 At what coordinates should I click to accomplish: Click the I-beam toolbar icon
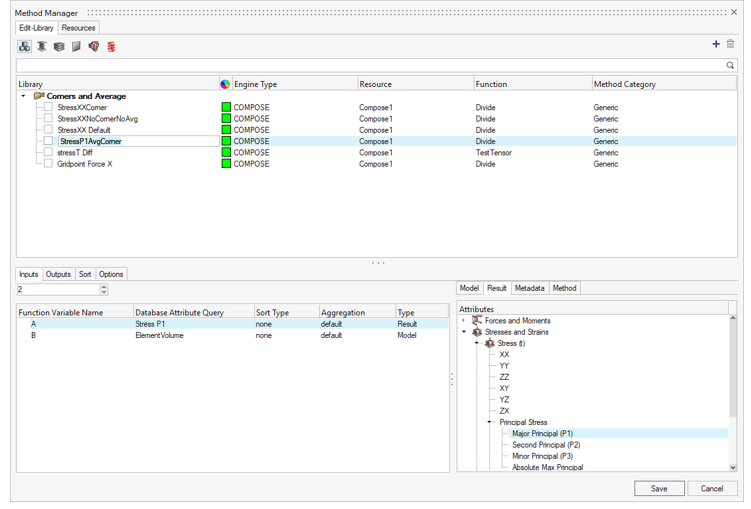tap(42, 46)
